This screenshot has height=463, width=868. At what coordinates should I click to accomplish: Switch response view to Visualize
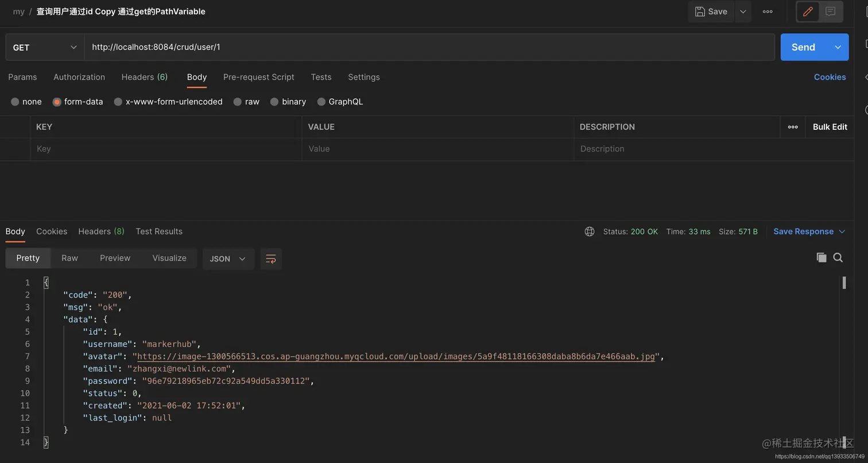click(x=169, y=258)
